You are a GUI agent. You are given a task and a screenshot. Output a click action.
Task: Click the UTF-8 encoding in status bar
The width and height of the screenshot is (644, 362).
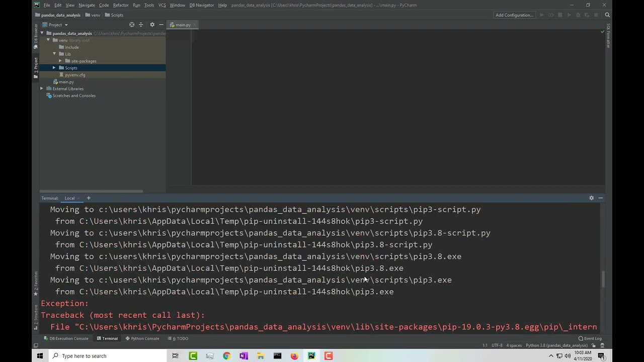coord(497,345)
